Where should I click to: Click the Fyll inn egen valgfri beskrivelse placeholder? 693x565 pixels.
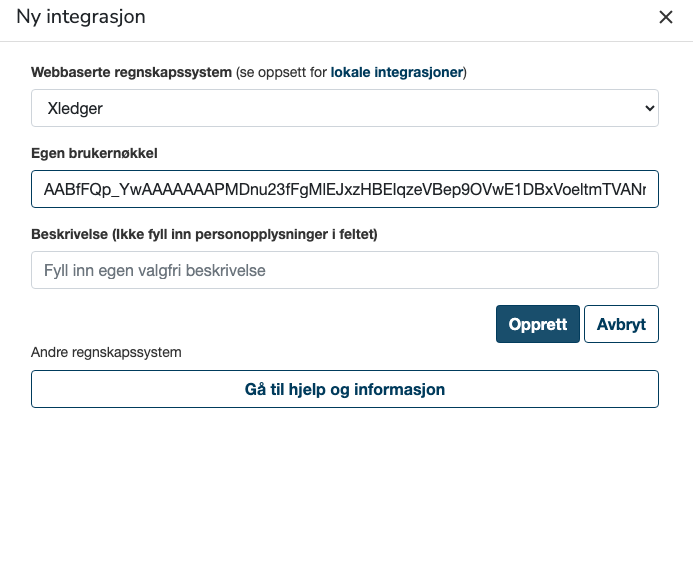155,271
